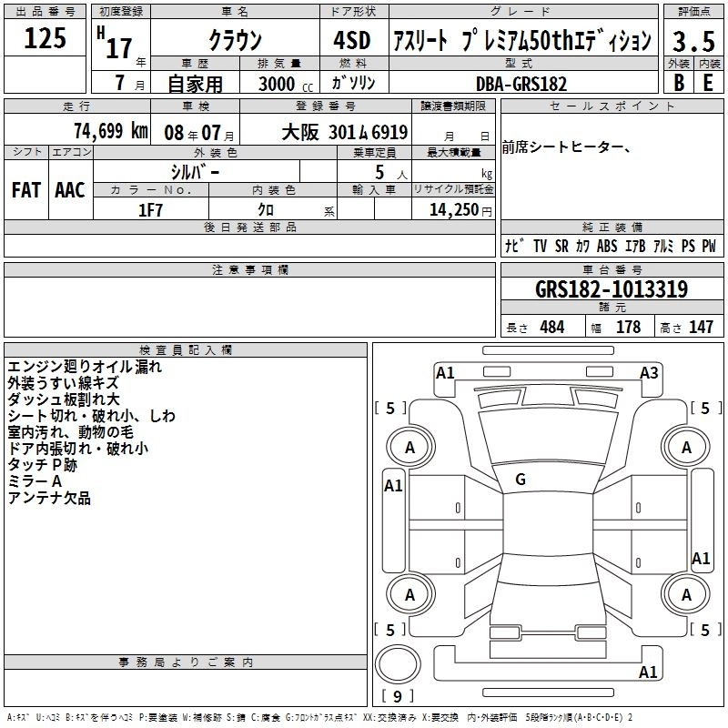The width and height of the screenshot is (728, 728).
Task: Click the sales point 前席シートヒーター
Action: 565,147
